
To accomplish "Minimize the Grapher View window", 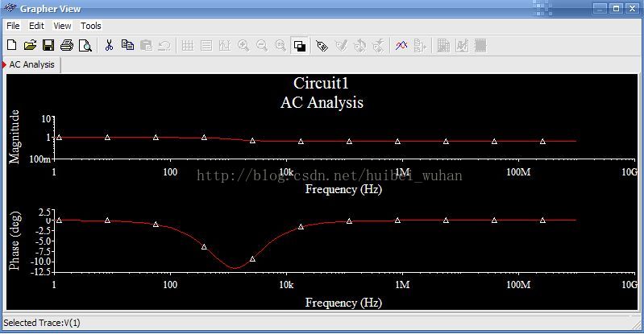I will pos(600,8).
